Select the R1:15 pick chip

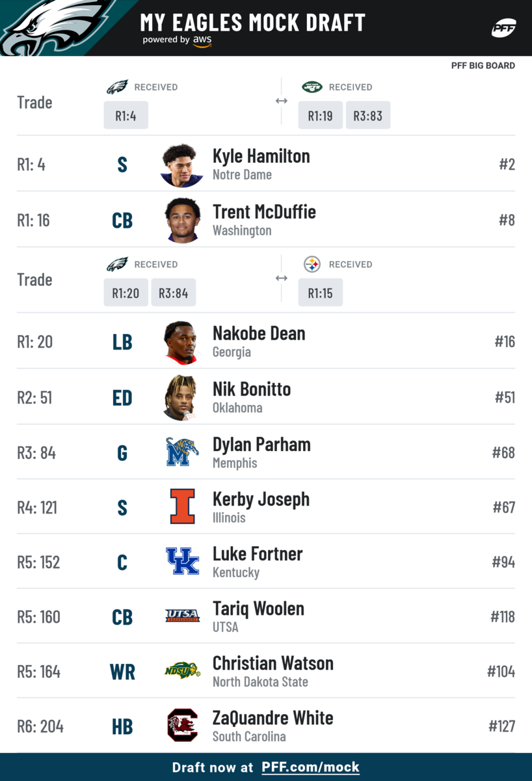tap(321, 293)
